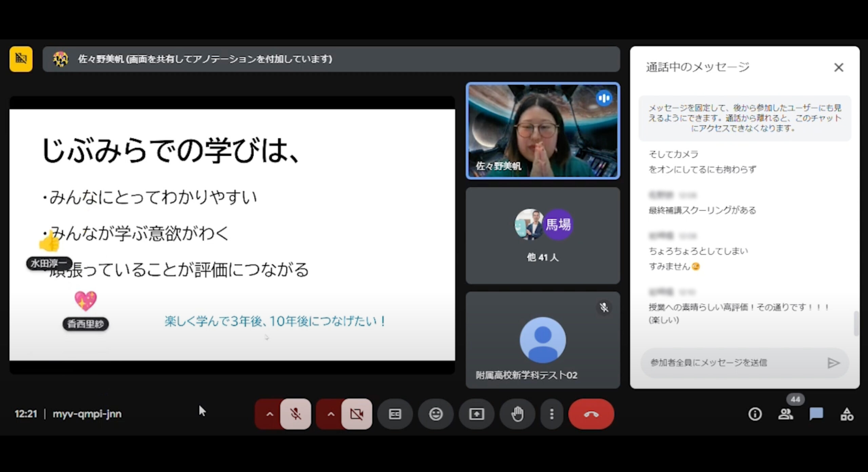Click muted mic icon on テスト02 tile
Viewport: 868px width, 472px height.
[604, 307]
